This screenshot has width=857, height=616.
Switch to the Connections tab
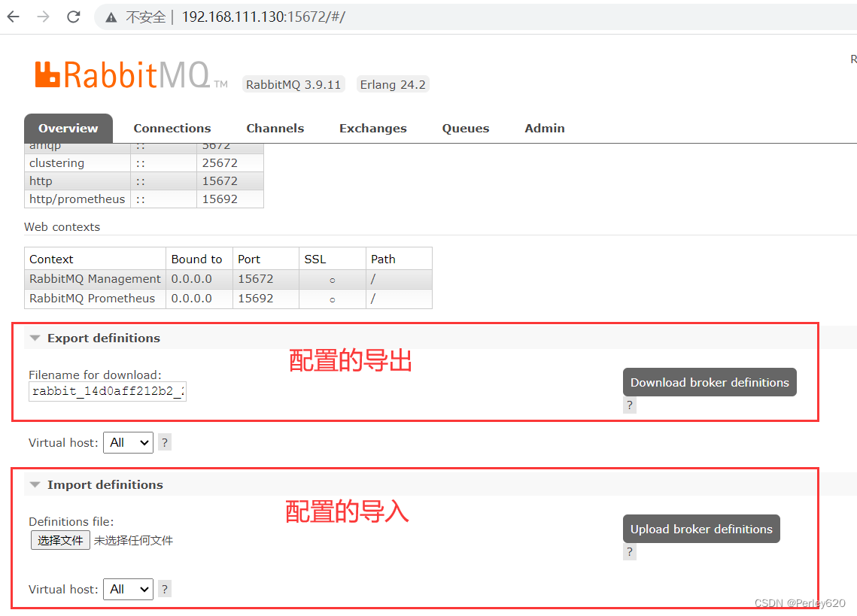click(x=172, y=129)
